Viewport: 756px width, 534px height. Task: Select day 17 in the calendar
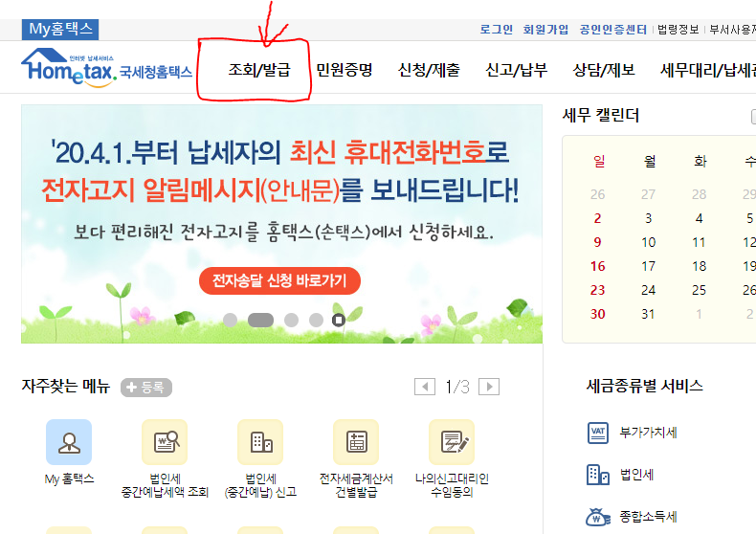[649, 266]
